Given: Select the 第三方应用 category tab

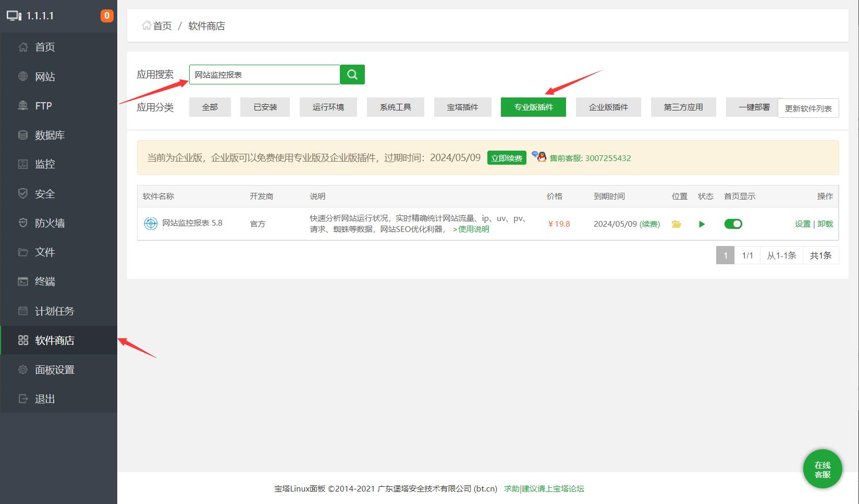Looking at the screenshot, I should pos(683,107).
